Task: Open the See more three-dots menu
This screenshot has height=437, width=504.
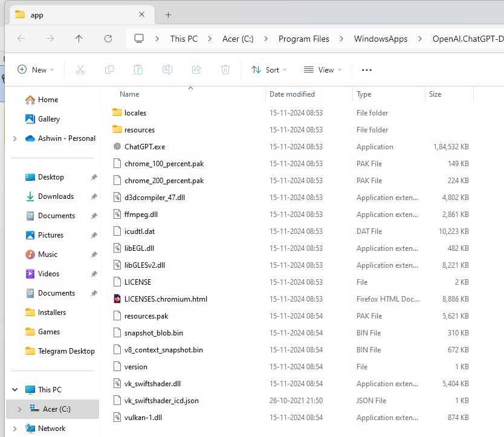Action: (x=366, y=70)
